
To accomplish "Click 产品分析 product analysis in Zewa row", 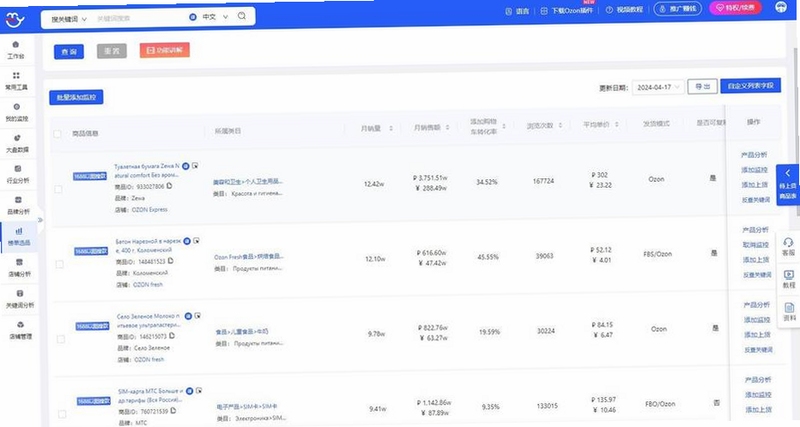I will pos(754,155).
